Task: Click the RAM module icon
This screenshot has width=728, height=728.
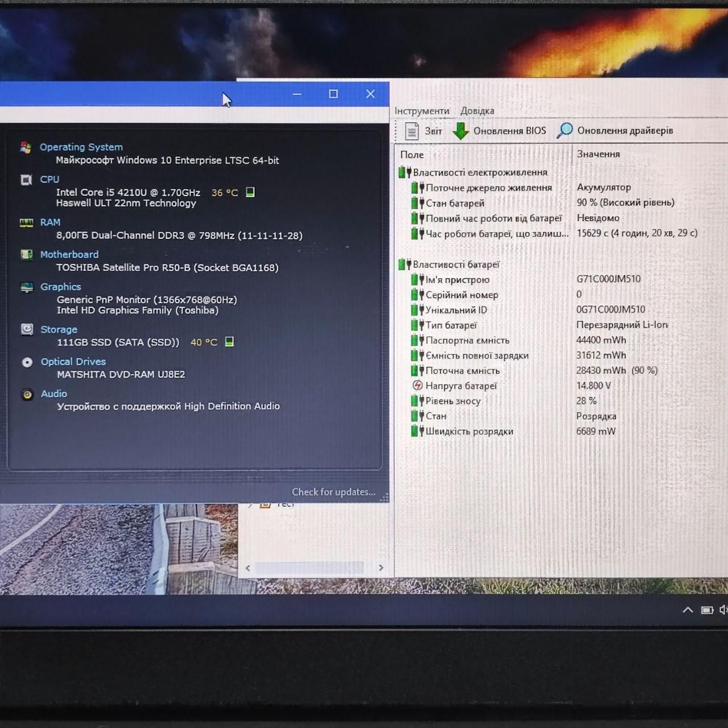Action: point(26,222)
